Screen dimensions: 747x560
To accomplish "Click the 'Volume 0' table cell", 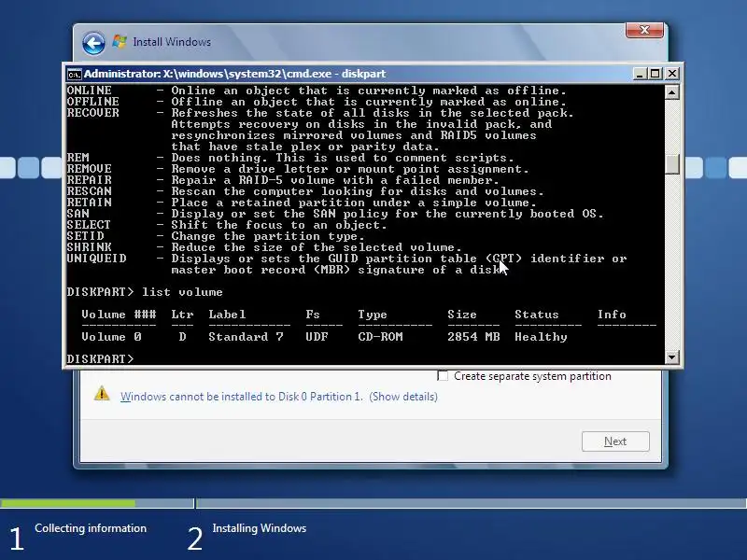I will (x=111, y=337).
